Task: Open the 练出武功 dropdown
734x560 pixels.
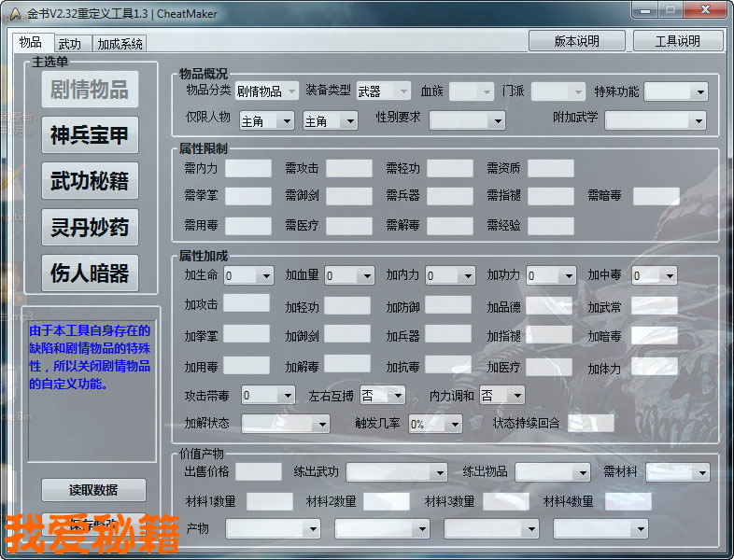Action: tap(402, 472)
